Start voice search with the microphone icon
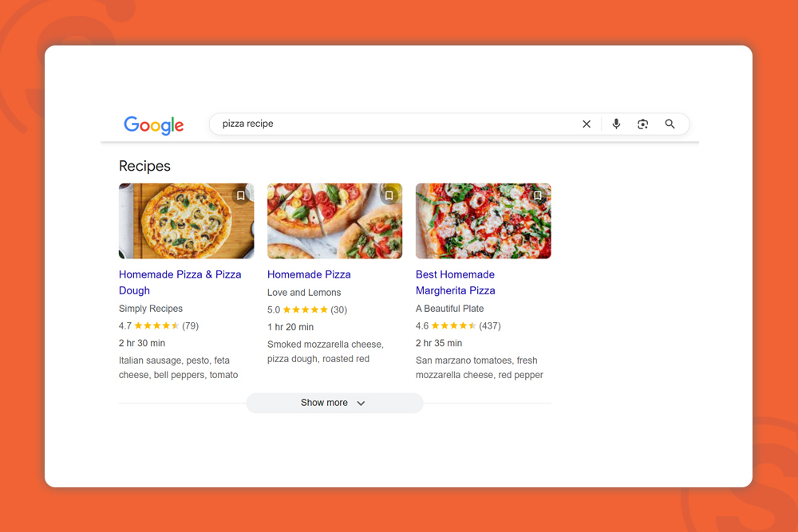This screenshot has height=532, width=798. pos(616,124)
